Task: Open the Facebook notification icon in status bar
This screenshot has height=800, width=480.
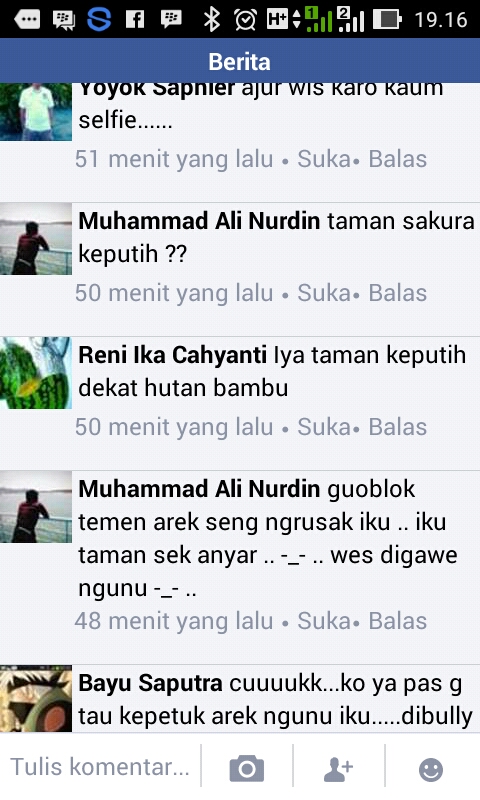Action: click(135, 19)
